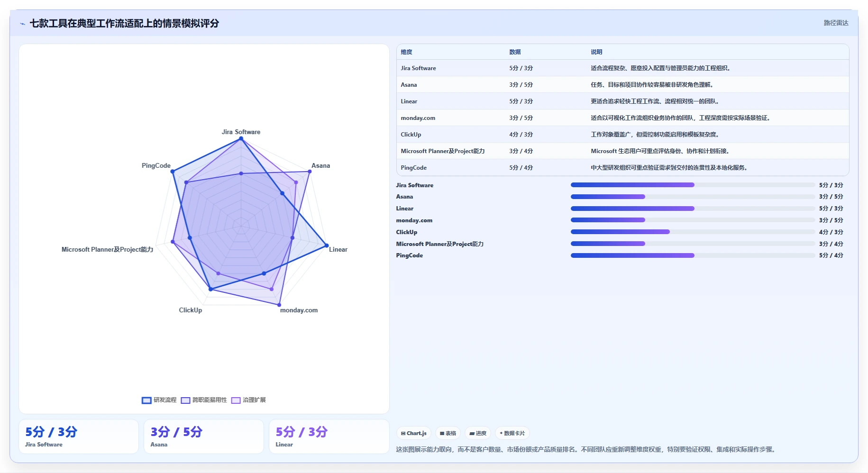Viewport: 868px width, 473px height.
Task: Click the 4分 / 3分 label beside ClickUp bar
Action: (x=831, y=232)
